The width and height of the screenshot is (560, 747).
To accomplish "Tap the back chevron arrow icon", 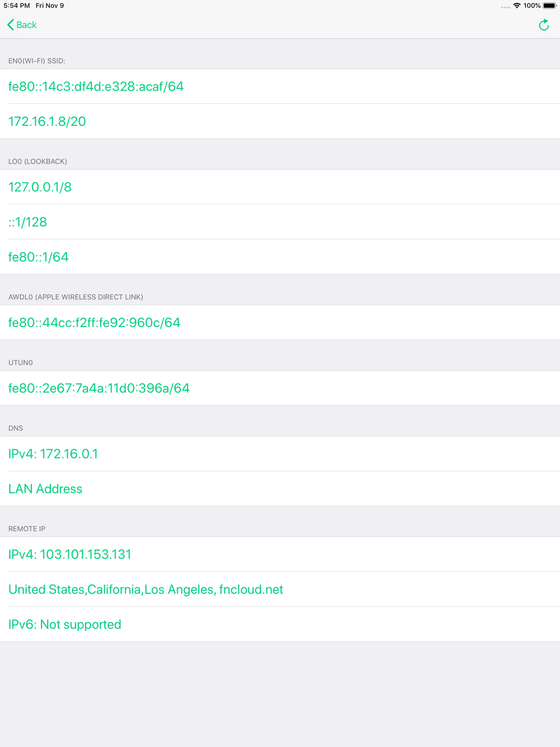I will pos(10,25).
